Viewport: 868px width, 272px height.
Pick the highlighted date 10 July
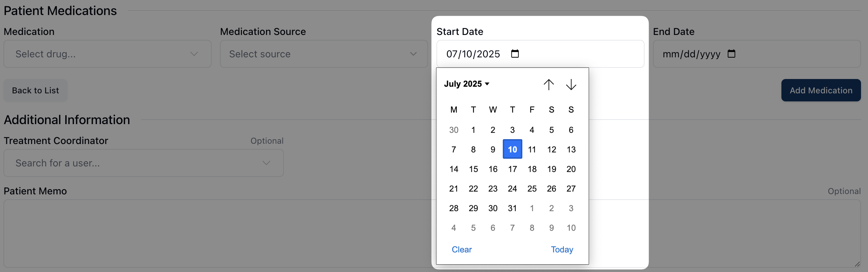pos(512,149)
